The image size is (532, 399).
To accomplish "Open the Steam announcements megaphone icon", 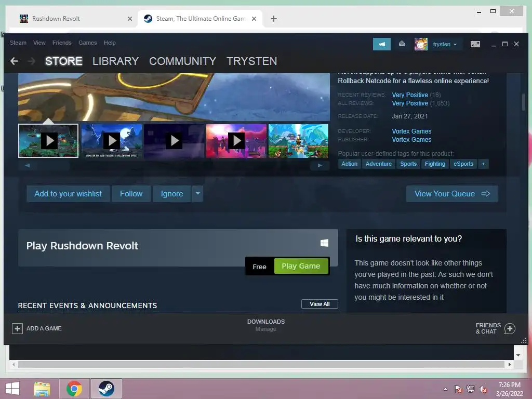I will (382, 44).
